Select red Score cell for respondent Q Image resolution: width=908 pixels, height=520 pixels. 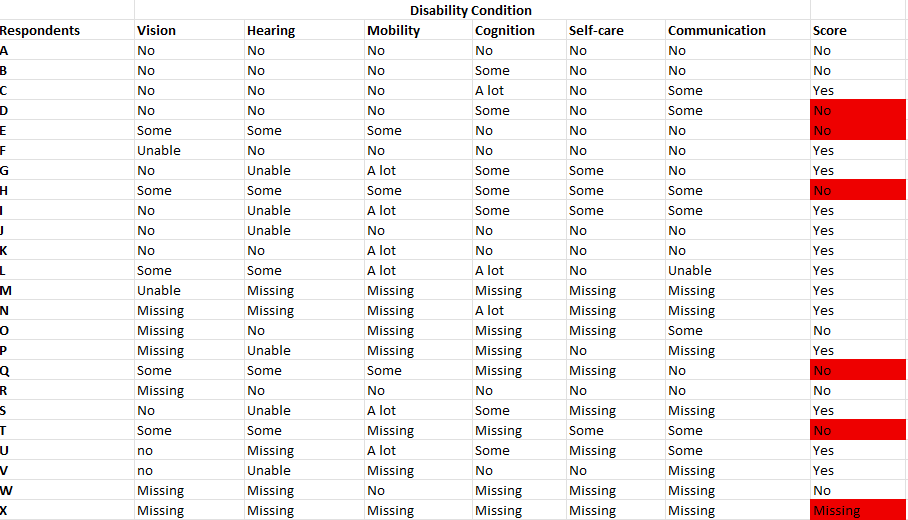tap(858, 370)
